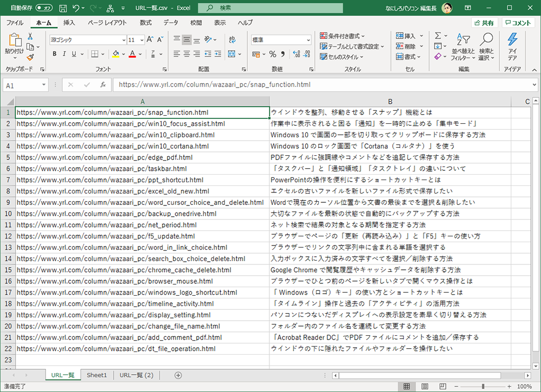Viewport: 541px width, 392px height.
Task: Click the Wrap Text icon
Action: click(x=232, y=39)
